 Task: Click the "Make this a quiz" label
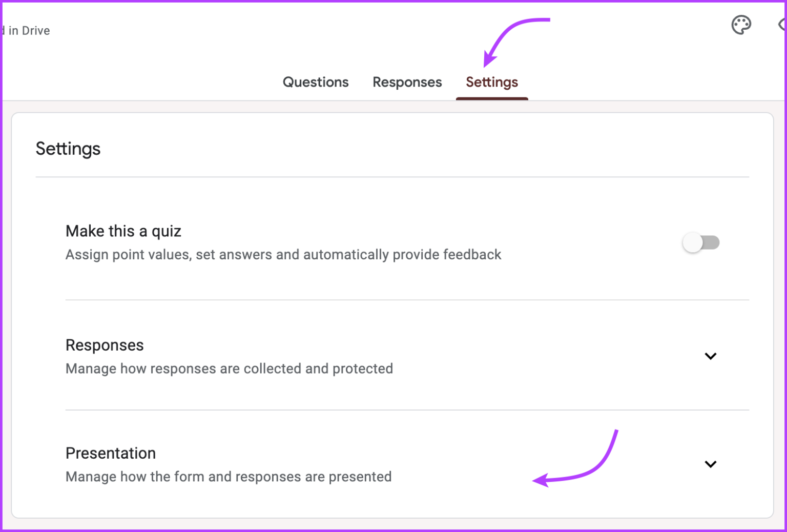pyautogui.click(x=123, y=231)
